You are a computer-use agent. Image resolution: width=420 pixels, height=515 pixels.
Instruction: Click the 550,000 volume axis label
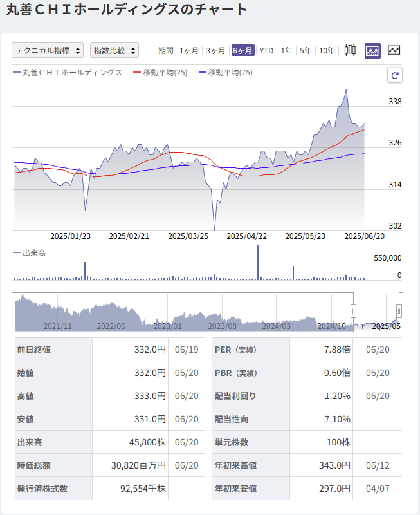[x=387, y=258]
